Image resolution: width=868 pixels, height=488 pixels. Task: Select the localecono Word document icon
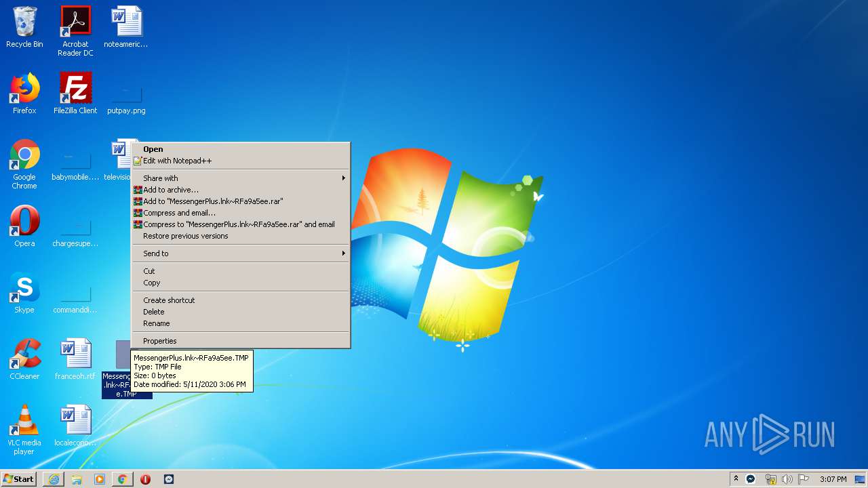pos(75,426)
